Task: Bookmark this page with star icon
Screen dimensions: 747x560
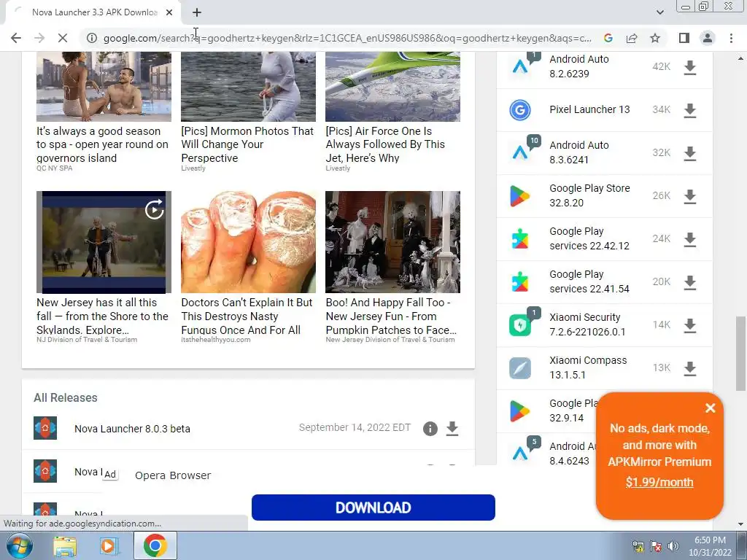Action: point(656,38)
